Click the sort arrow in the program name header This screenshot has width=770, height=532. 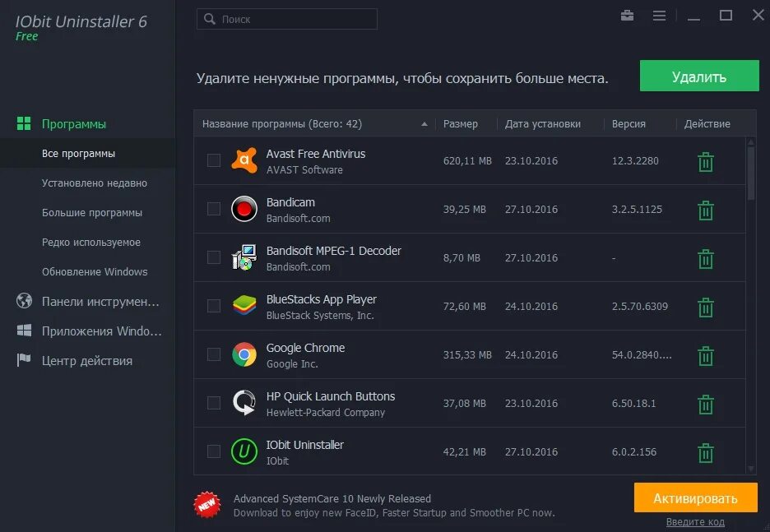point(424,124)
